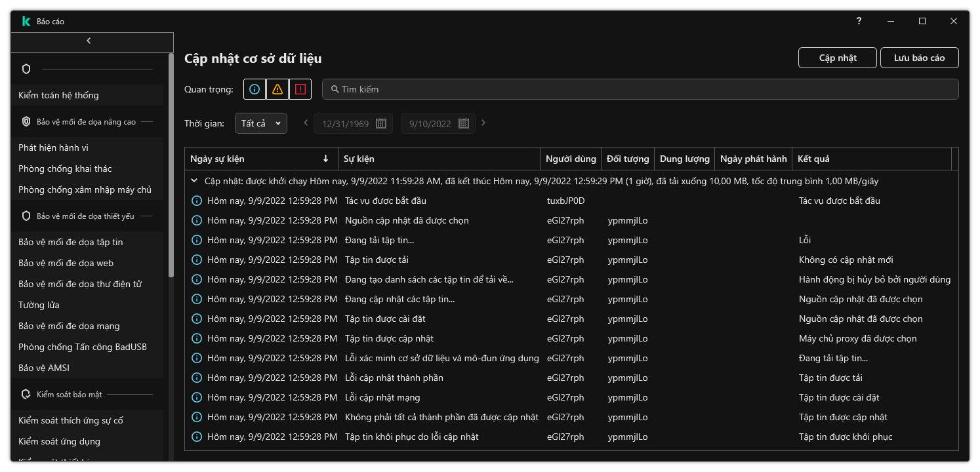Open calendar for end date 9/10/2022
980x472 pixels.
(464, 123)
